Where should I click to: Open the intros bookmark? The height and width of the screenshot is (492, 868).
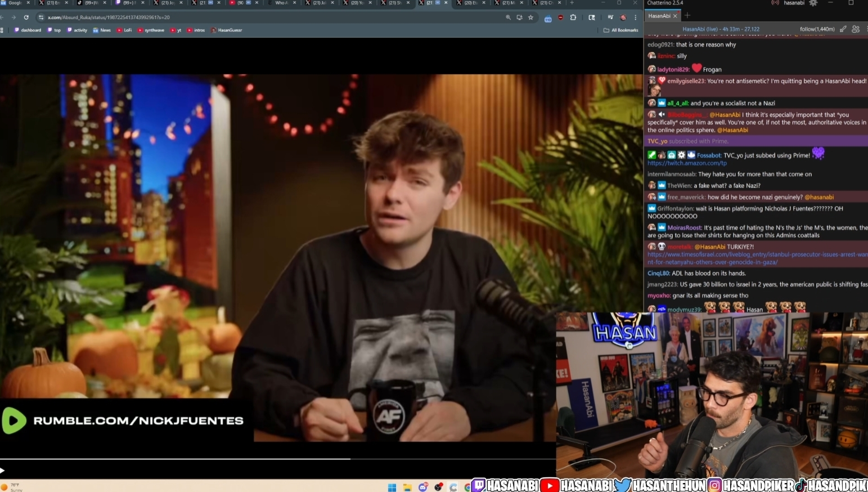[x=196, y=30]
